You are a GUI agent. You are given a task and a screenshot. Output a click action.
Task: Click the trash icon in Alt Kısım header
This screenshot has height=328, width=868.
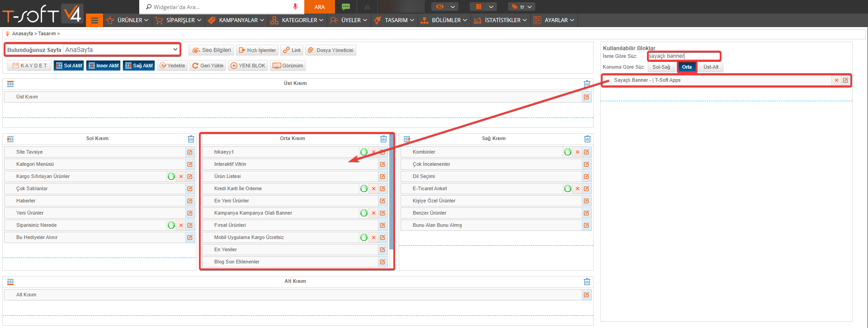(587, 281)
